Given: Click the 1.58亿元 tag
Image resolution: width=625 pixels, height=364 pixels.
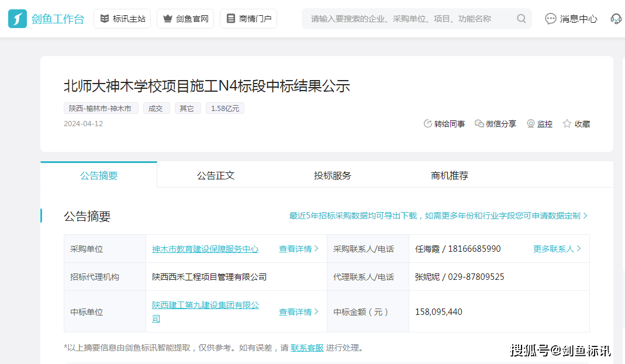Looking at the screenshot, I should coord(225,108).
